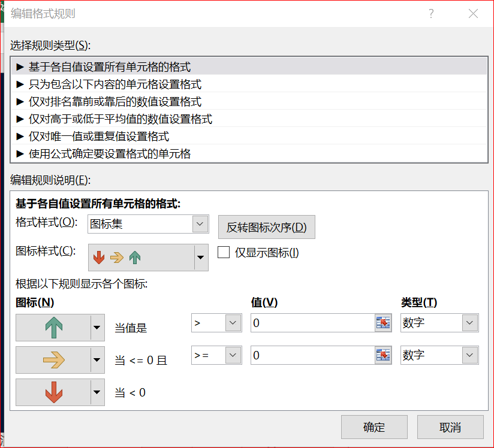The width and height of the screenshot is (494, 448).
Task: Click the first rule's value input field
Action: [x=312, y=323]
